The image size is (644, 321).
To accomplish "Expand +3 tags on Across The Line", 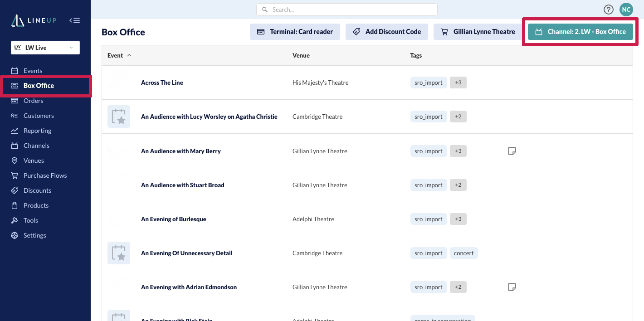I will (x=458, y=83).
